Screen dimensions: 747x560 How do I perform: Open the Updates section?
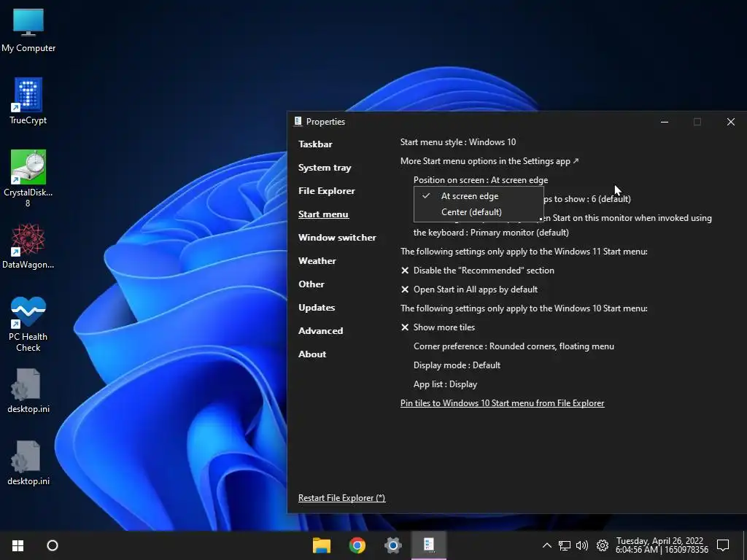click(317, 308)
